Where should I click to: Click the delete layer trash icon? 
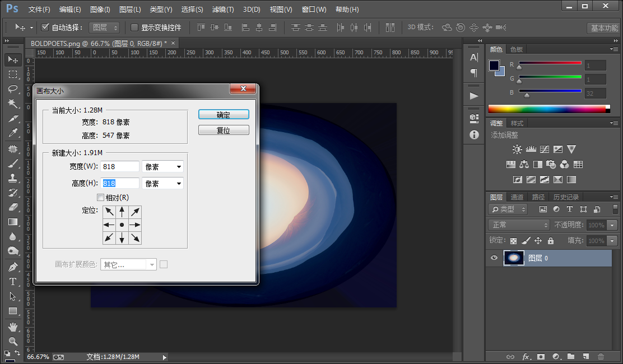click(601, 357)
